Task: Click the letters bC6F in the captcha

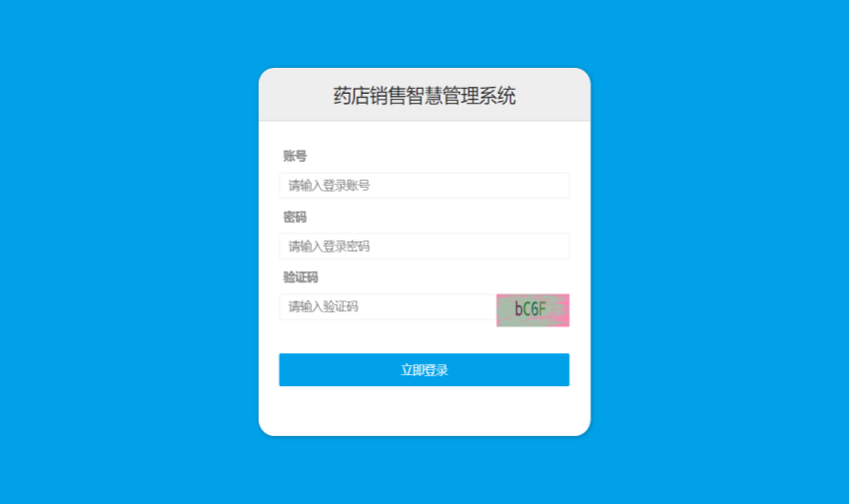Action: (x=530, y=309)
